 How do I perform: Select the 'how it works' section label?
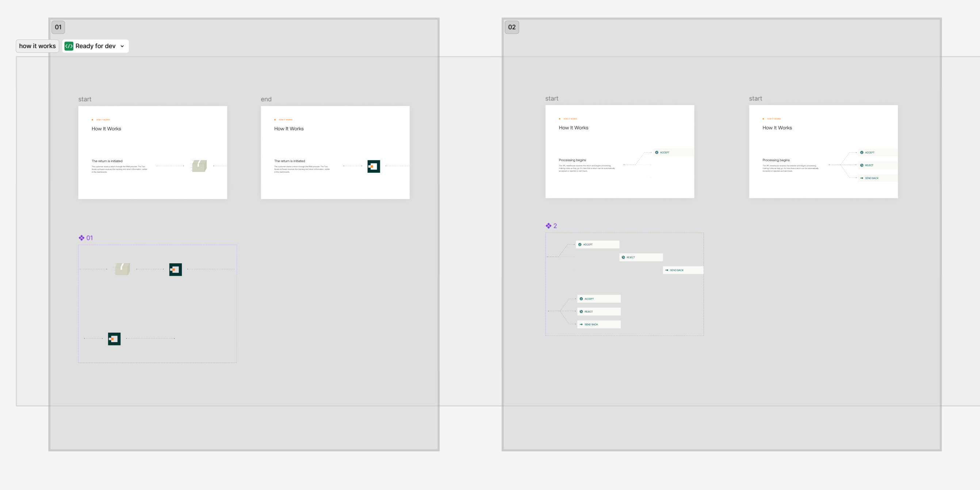(37, 46)
